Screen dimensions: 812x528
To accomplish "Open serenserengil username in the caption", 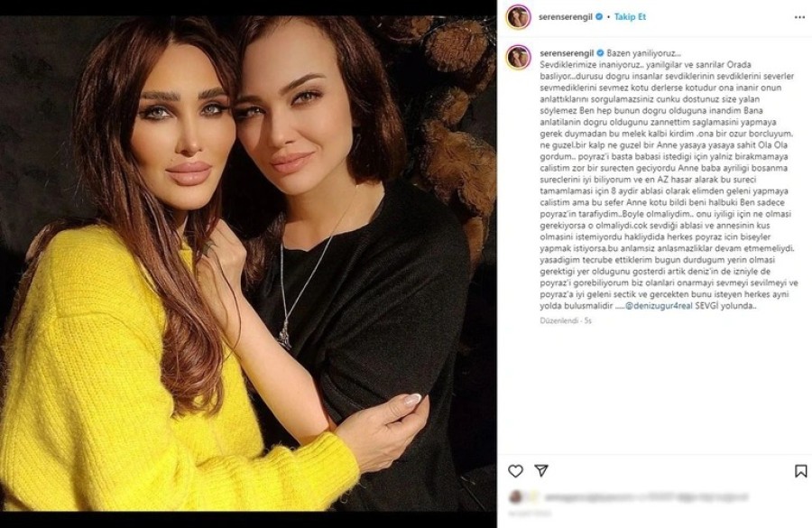I will coord(567,53).
